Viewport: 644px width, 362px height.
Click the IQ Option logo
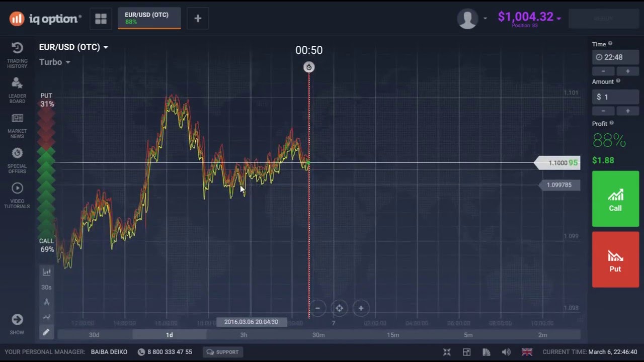pos(45,19)
